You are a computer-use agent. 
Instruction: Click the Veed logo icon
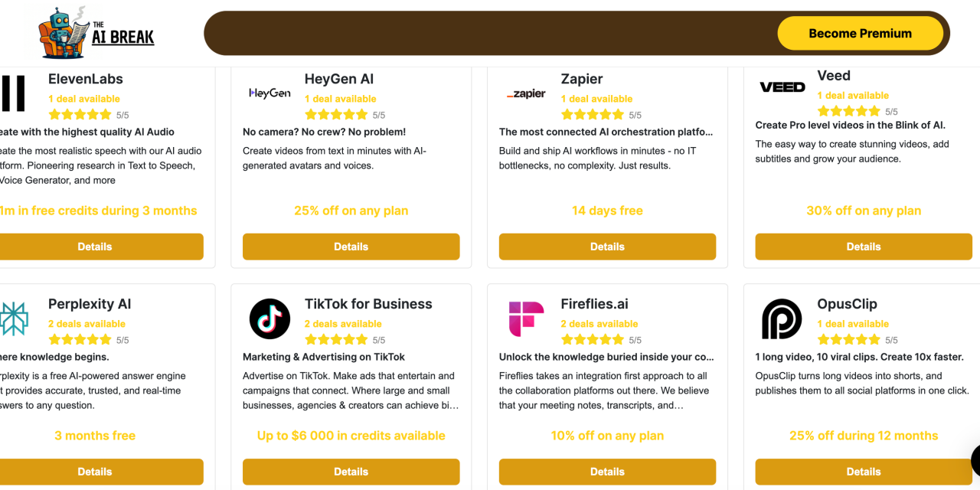point(782,87)
